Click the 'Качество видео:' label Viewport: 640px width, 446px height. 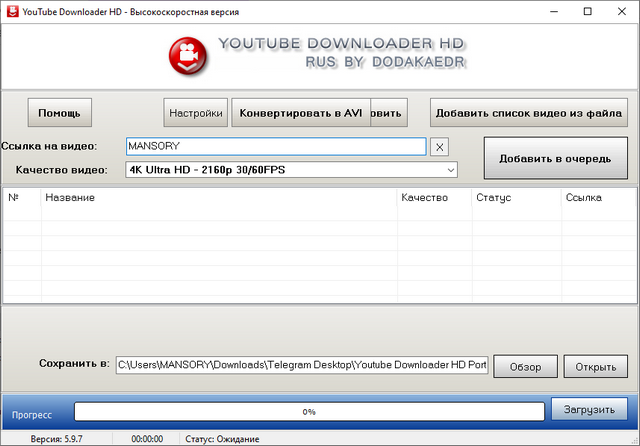click(62, 170)
